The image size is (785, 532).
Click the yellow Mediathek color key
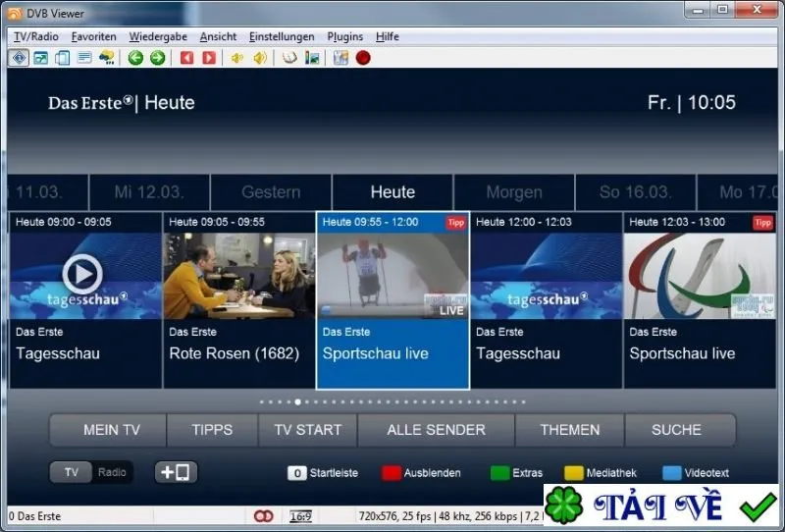click(x=574, y=473)
